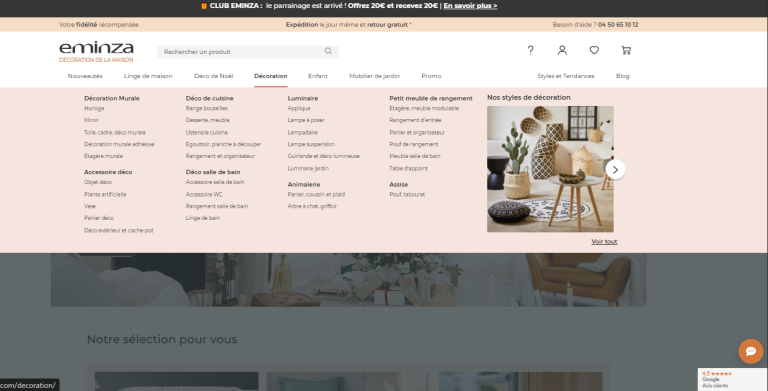The width and height of the screenshot is (768, 391).
Task: Open Guirlande et déco lumineuse
Action: [x=324, y=156]
